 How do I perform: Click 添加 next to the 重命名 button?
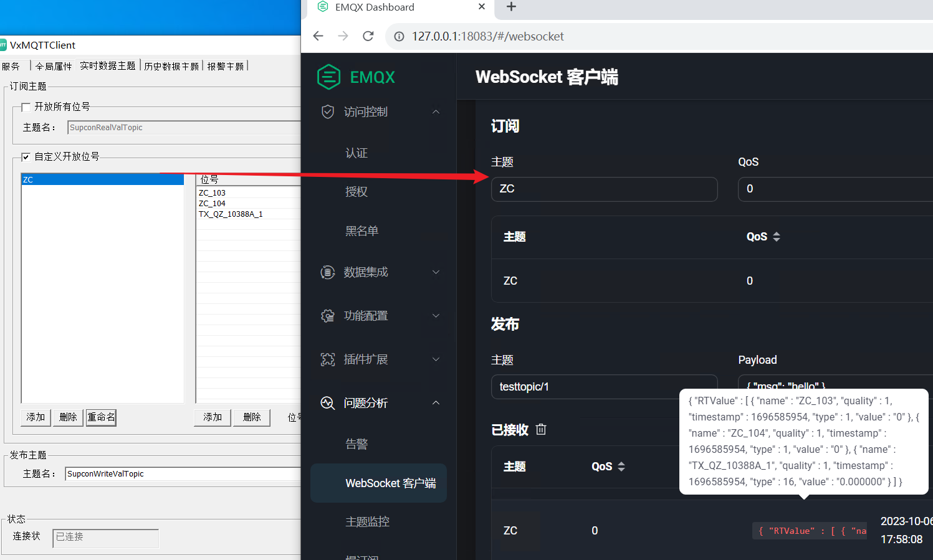point(36,417)
